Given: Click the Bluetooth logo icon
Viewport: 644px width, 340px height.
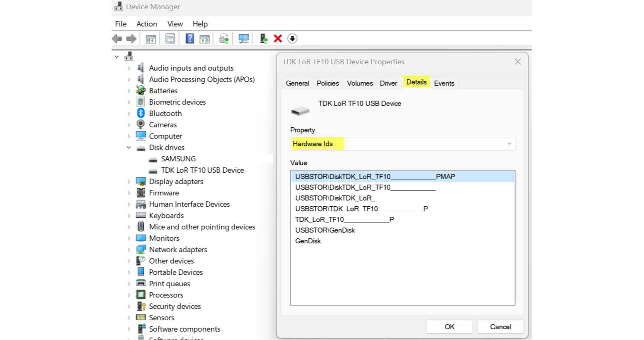Looking at the screenshot, I should 141,113.
